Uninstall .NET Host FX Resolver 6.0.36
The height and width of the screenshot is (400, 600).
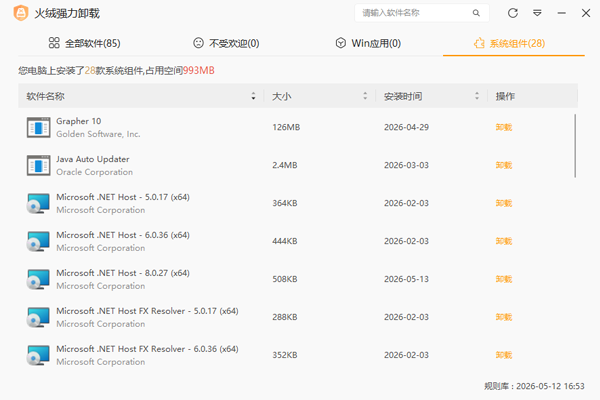504,355
